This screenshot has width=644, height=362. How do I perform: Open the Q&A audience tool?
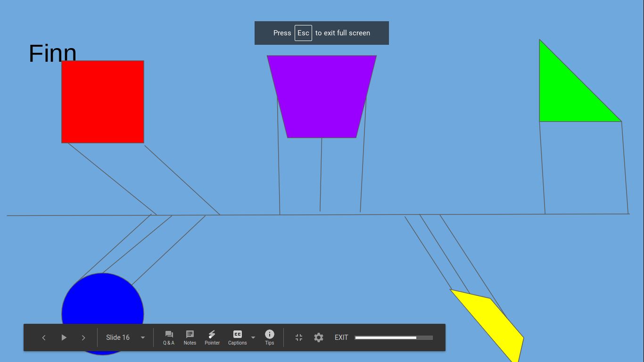click(169, 337)
